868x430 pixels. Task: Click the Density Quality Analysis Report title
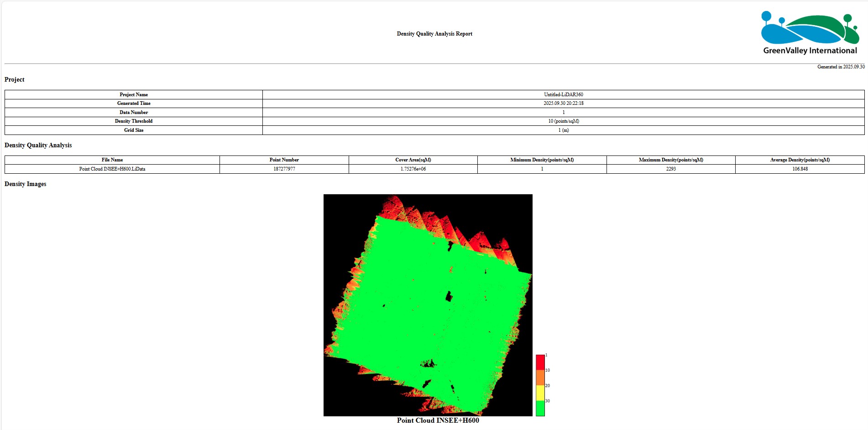pos(434,34)
